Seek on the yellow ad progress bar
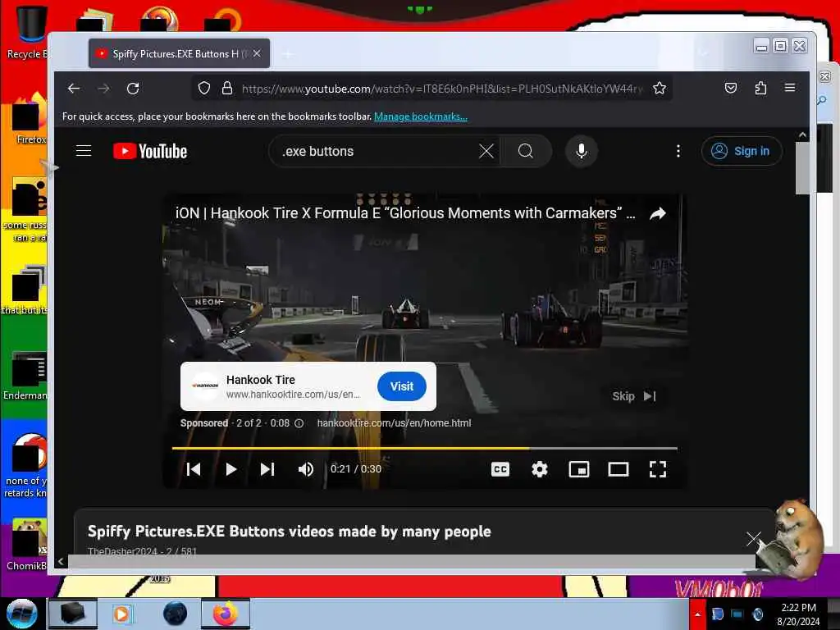This screenshot has height=630, width=840. point(424,448)
